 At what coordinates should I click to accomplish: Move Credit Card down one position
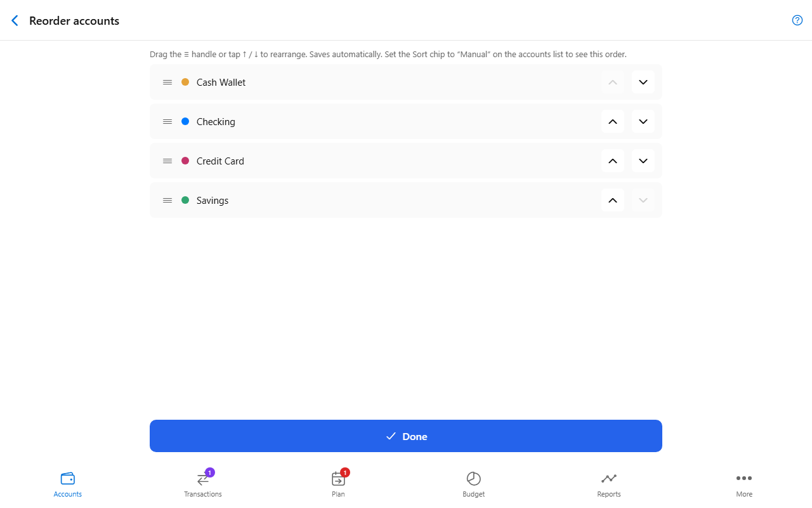pos(643,161)
